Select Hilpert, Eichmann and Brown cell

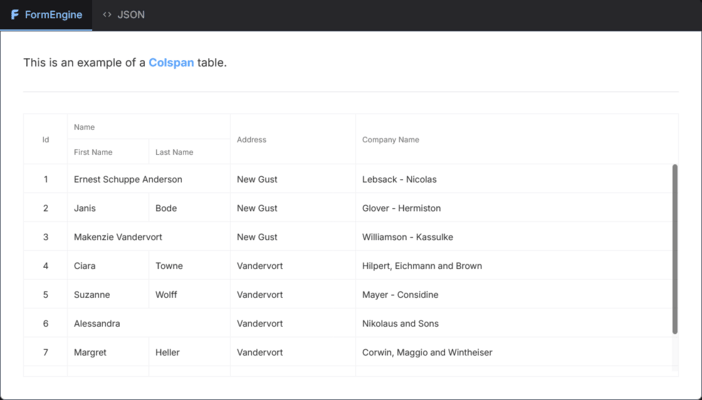point(514,266)
